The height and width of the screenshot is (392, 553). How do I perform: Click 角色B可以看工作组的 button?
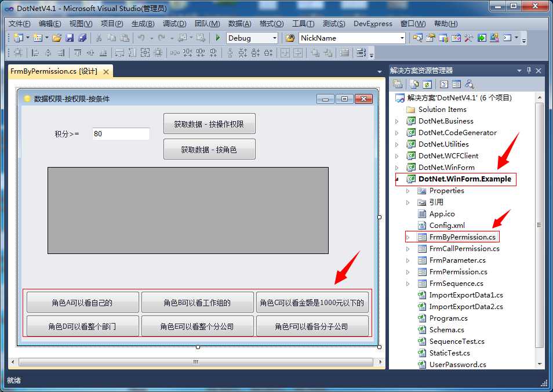198,302
